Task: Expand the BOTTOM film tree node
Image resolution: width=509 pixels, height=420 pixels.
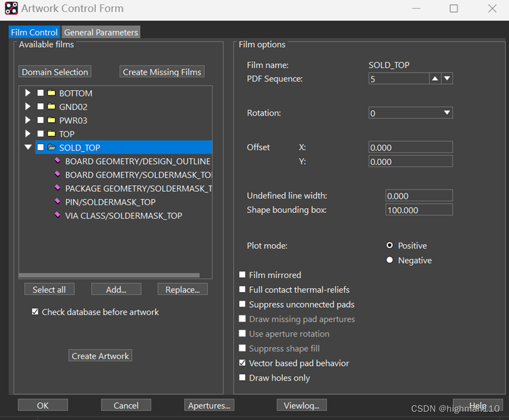Action: tap(28, 93)
